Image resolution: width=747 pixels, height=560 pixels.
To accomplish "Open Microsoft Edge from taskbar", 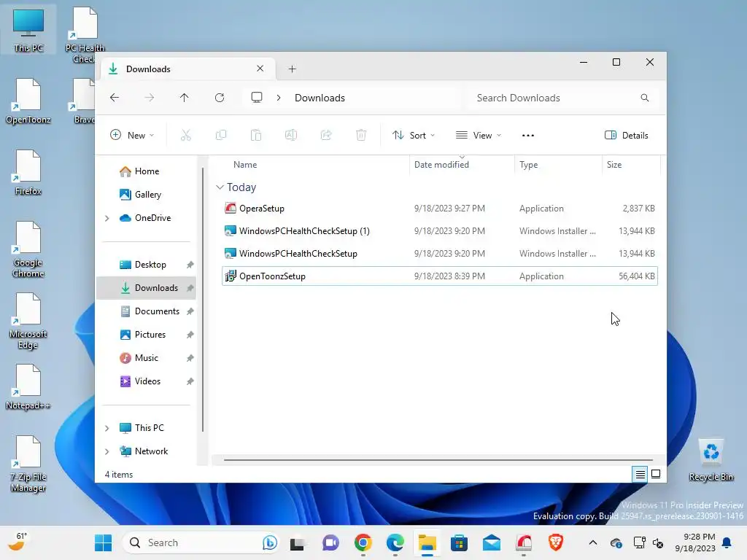I will point(395,542).
